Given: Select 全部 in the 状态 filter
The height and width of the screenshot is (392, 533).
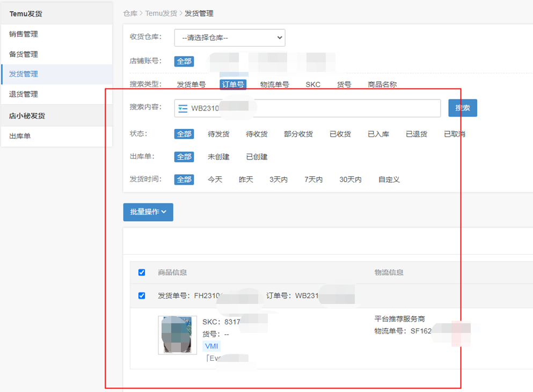Looking at the screenshot, I should pos(184,134).
